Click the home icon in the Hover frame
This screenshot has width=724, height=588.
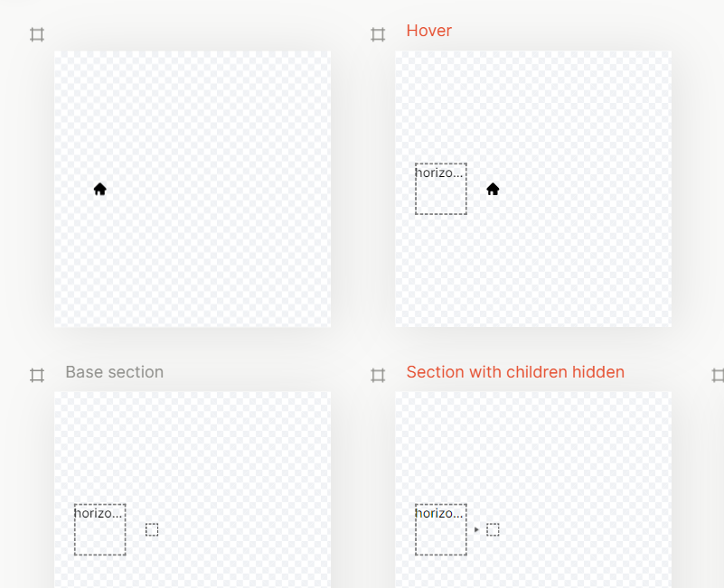click(x=493, y=189)
